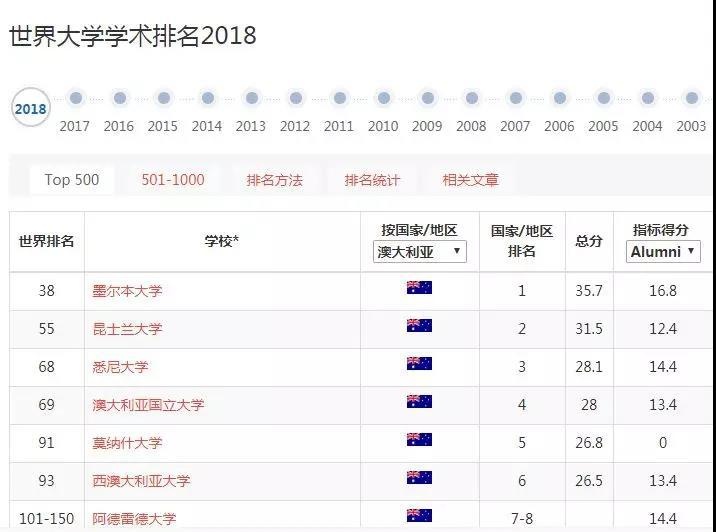716x532 pixels.
Task: Open the 相关文章 tab
Action: (x=470, y=180)
